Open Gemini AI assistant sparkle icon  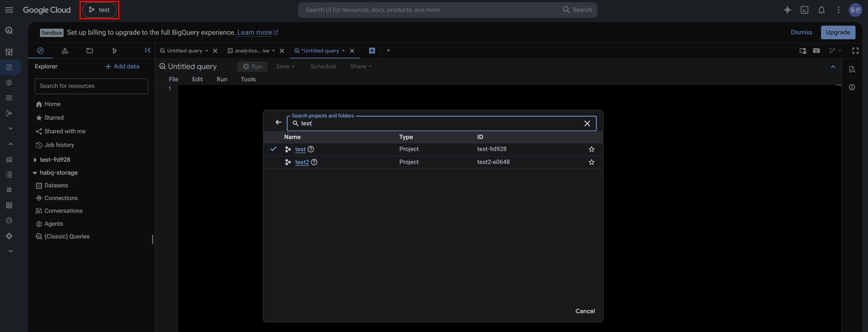tap(787, 10)
